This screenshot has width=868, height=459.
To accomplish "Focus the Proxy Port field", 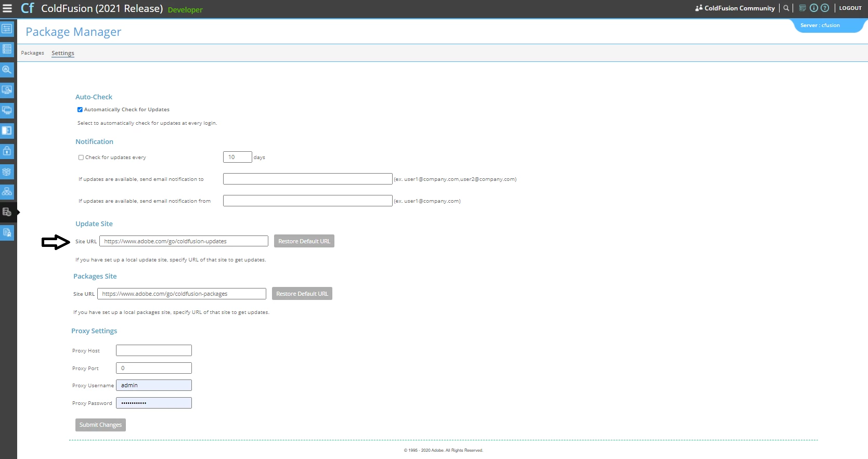I will click(154, 368).
